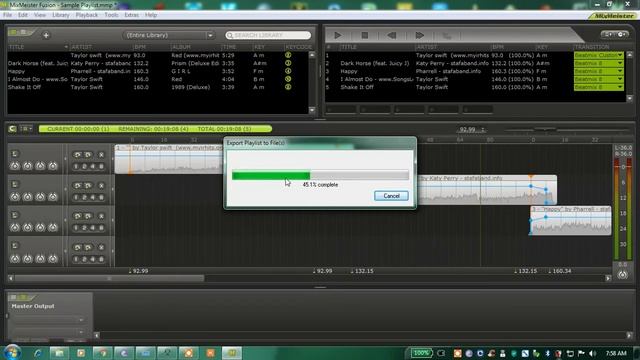The image size is (640, 360).
Task: Select loop length 8 on timeline track 4
Action: [x=101, y=259]
